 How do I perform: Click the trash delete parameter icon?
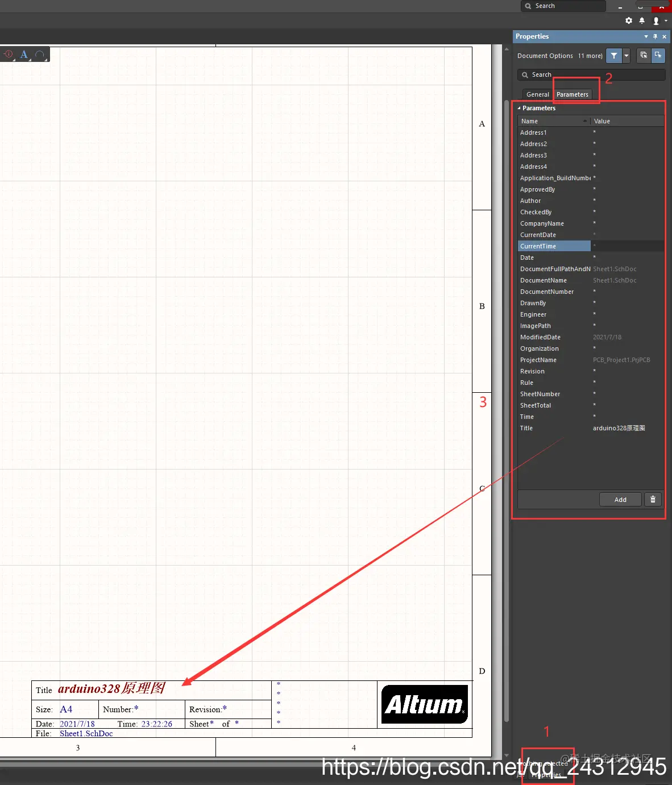653,500
